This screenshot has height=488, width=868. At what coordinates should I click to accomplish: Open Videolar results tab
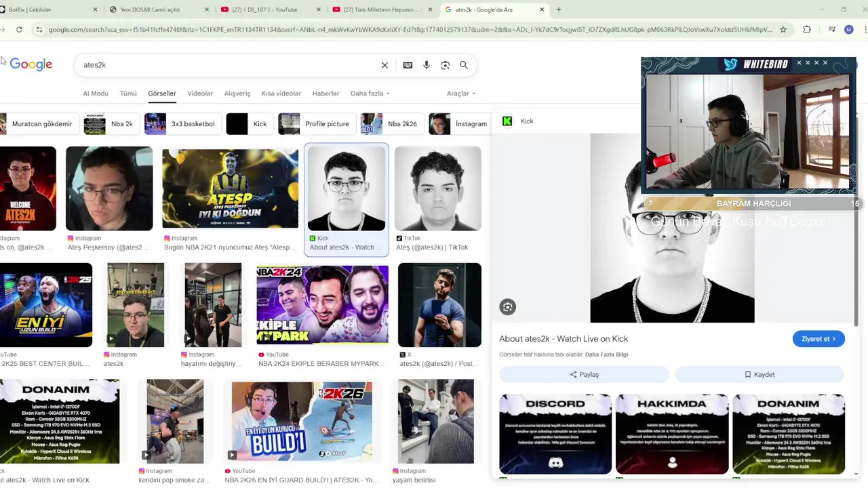pyautogui.click(x=200, y=94)
